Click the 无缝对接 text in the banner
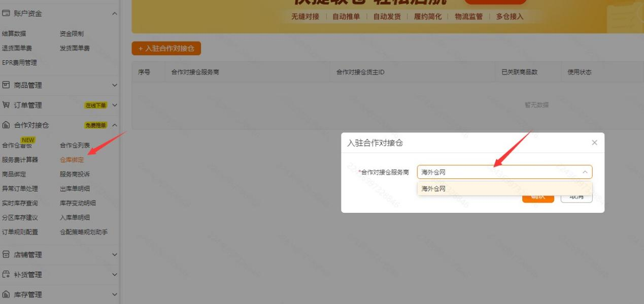 pos(306,17)
